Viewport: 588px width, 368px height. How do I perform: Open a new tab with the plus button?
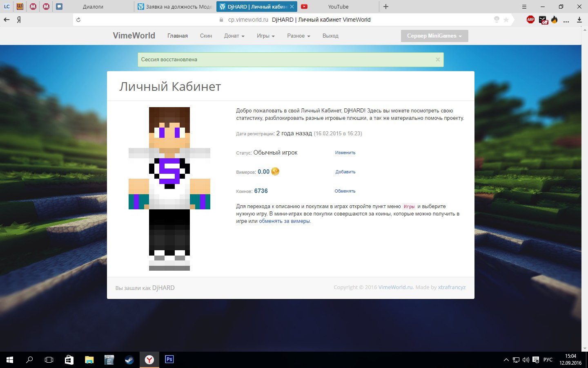click(386, 7)
